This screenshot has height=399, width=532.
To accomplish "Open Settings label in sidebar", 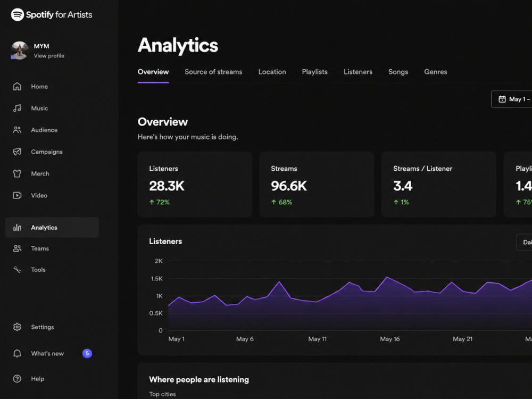I will coord(43,327).
